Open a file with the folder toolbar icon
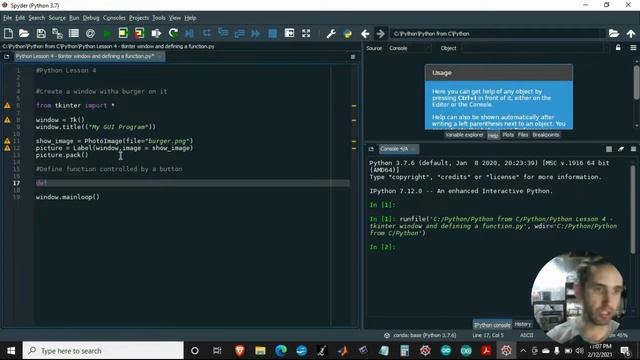 (24, 33)
